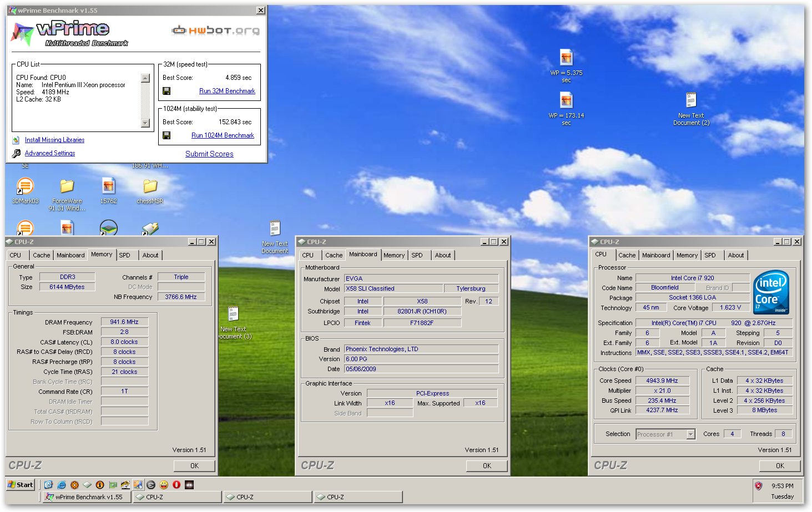The height and width of the screenshot is (512, 812).
Task: Switch to CPU tab in Memory CPU-Z window
Action: coord(16,255)
